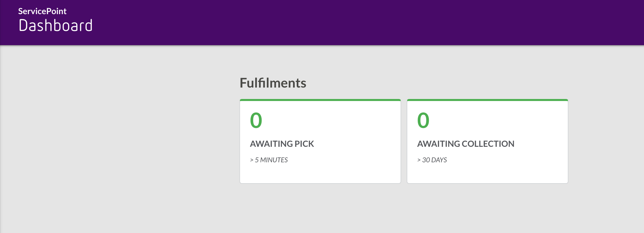Click green bar atop Awaiting Collection card

(x=487, y=100)
